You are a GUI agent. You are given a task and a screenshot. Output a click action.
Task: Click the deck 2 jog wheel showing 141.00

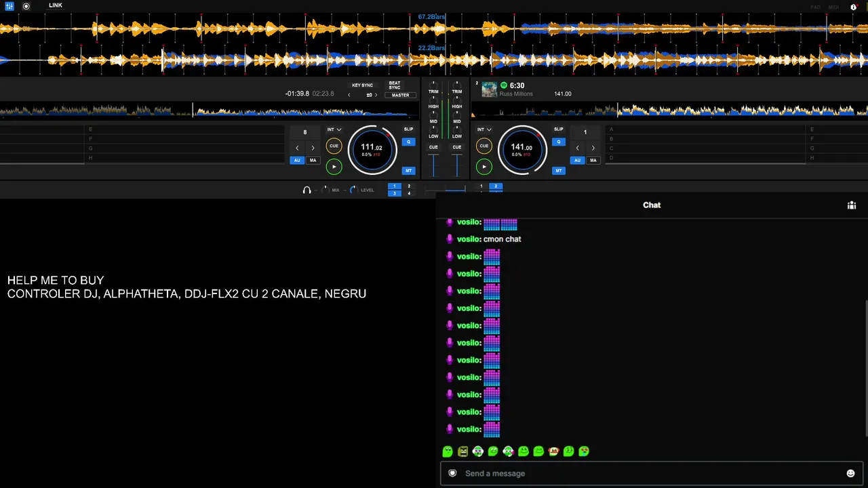(521, 150)
